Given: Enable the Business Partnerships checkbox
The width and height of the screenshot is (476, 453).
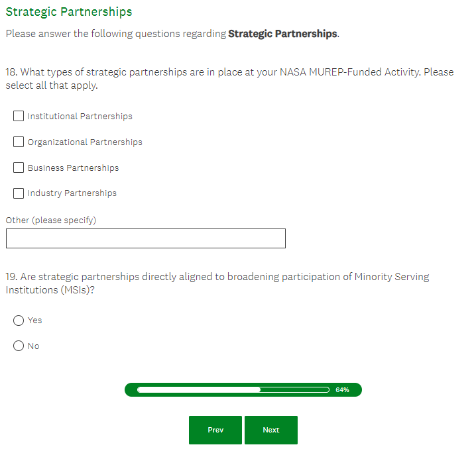Looking at the screenshot, I should (19, 168).
